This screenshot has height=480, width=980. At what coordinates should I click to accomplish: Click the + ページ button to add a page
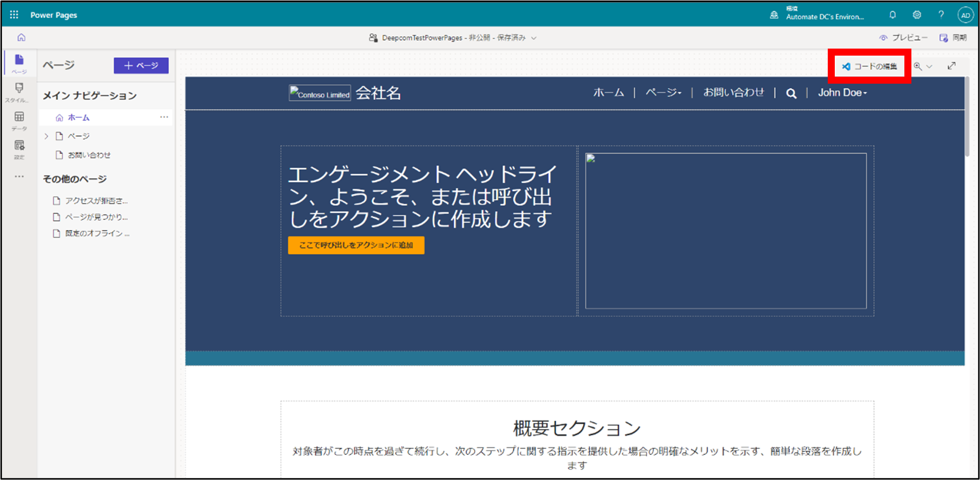(x=141, y=65)
